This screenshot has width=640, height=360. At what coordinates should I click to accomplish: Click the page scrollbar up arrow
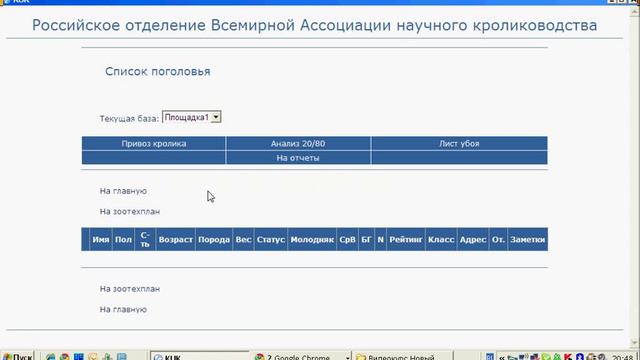[x=634, y=11]
